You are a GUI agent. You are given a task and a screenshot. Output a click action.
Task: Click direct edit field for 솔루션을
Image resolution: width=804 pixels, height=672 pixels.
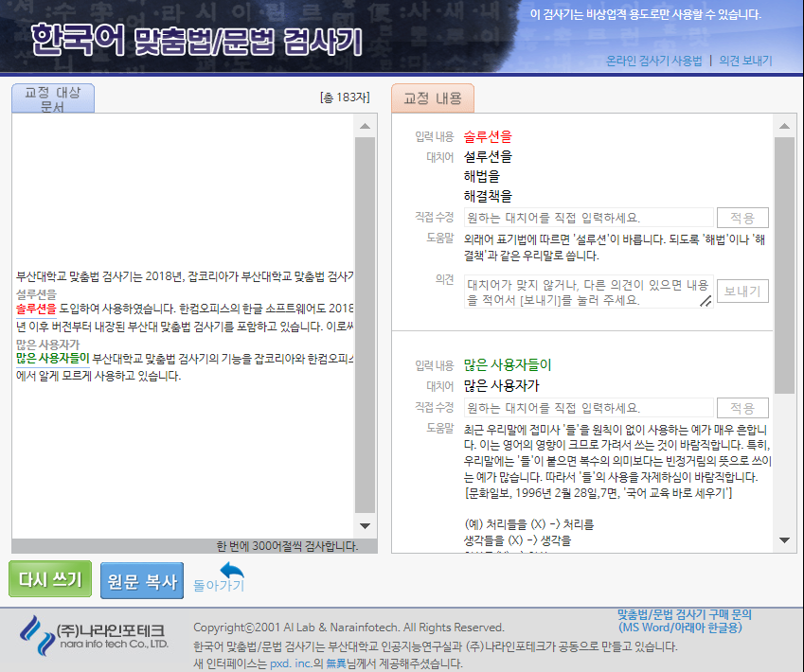coord(589,218)
